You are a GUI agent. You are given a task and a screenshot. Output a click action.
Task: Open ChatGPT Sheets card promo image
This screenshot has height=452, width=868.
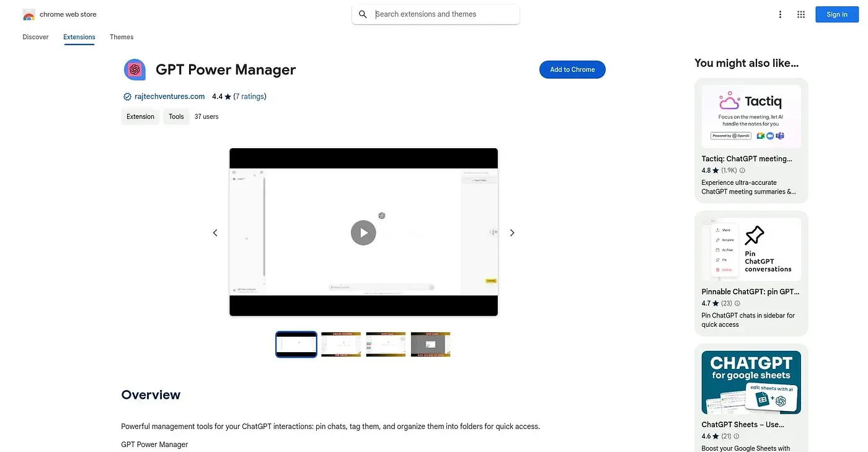751,383
